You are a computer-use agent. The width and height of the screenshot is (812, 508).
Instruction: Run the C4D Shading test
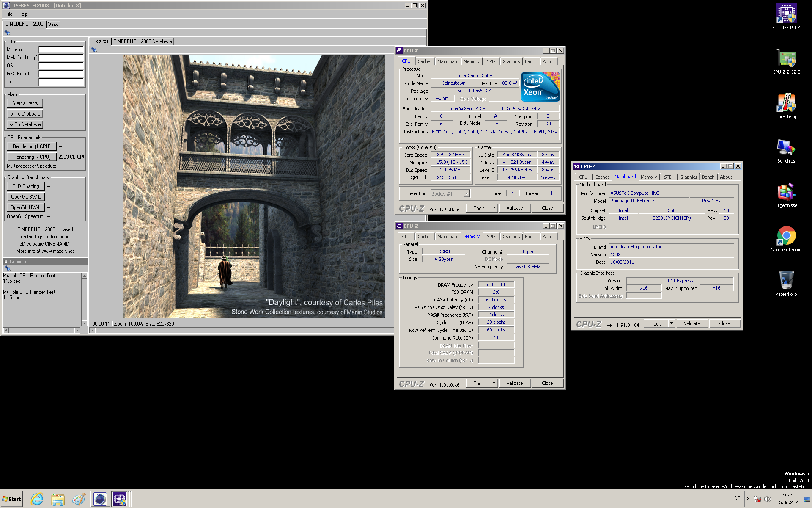click(x=26, y=186)
